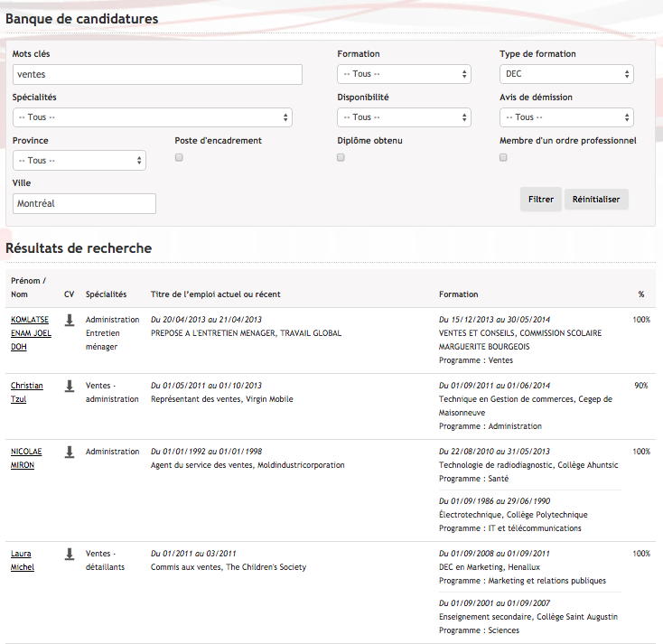Image resolution: width=663 pixels, height=644 pixels.
Task: Download Laura Michel's CV
Action: [70, 554]
